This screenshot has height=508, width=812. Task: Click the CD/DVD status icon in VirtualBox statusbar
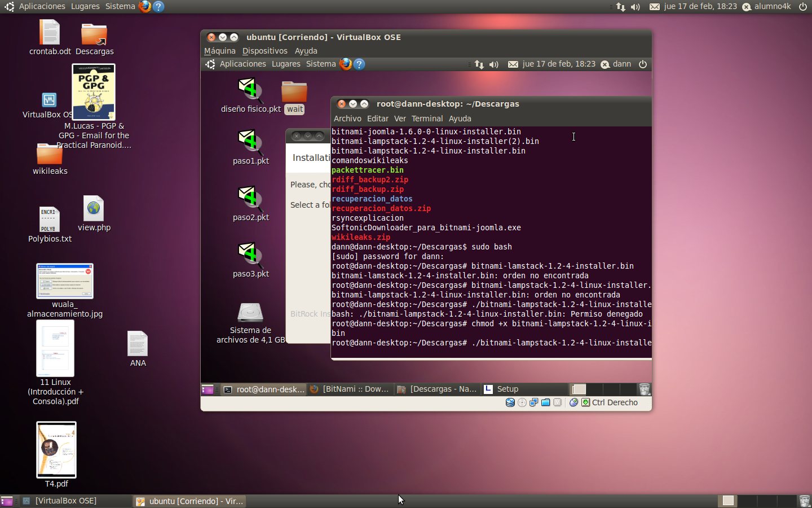pos(522,402)
